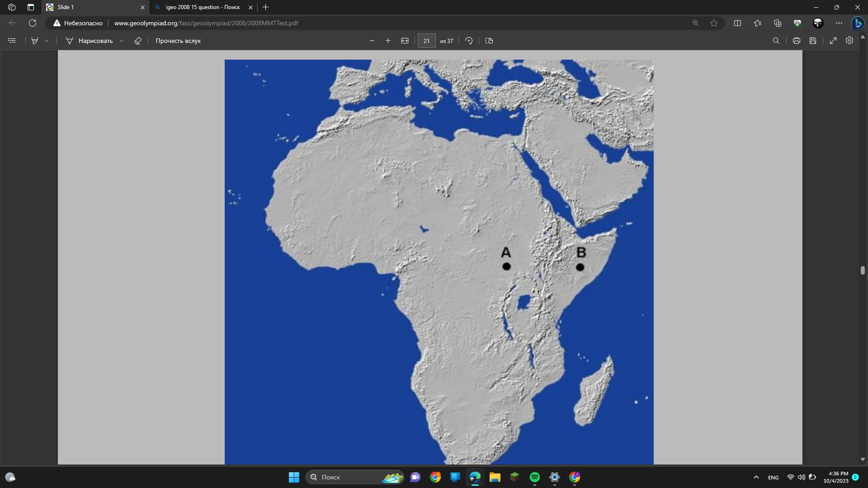
Task: Select the eraser tool
Action: pyautogui.click(x=138, y=41)
